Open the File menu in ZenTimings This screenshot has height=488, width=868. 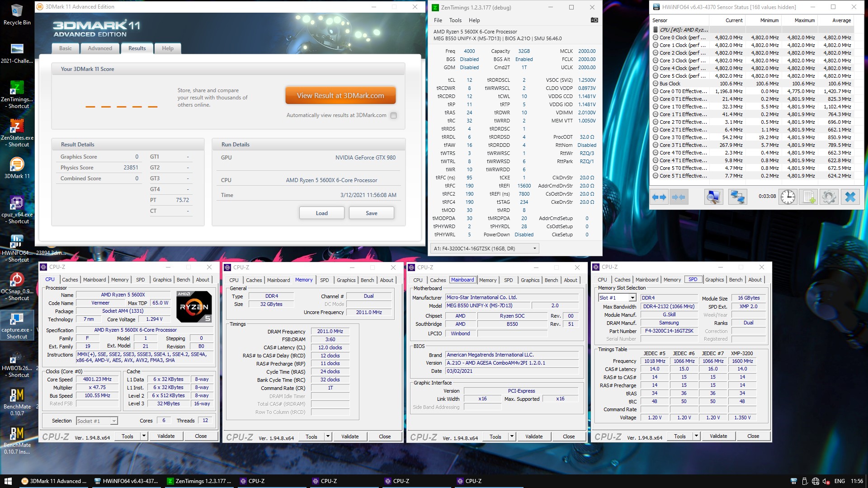[438, 20]
